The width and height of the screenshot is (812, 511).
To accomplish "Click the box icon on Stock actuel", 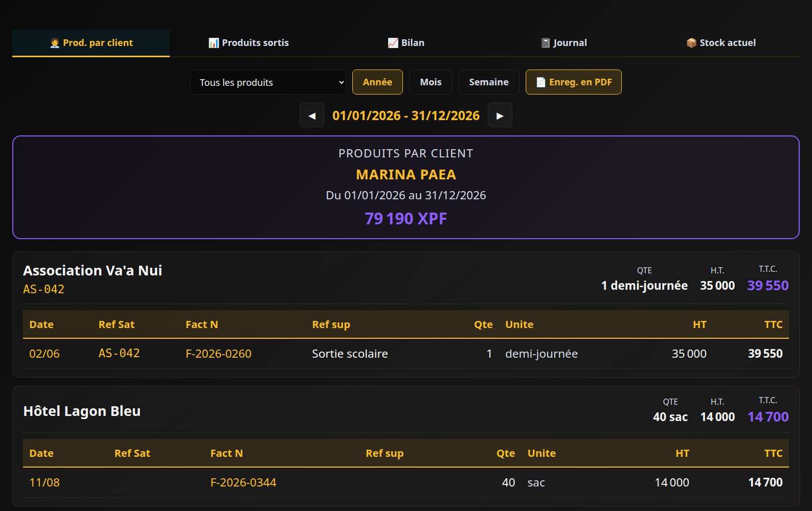I will coord(691,43).
